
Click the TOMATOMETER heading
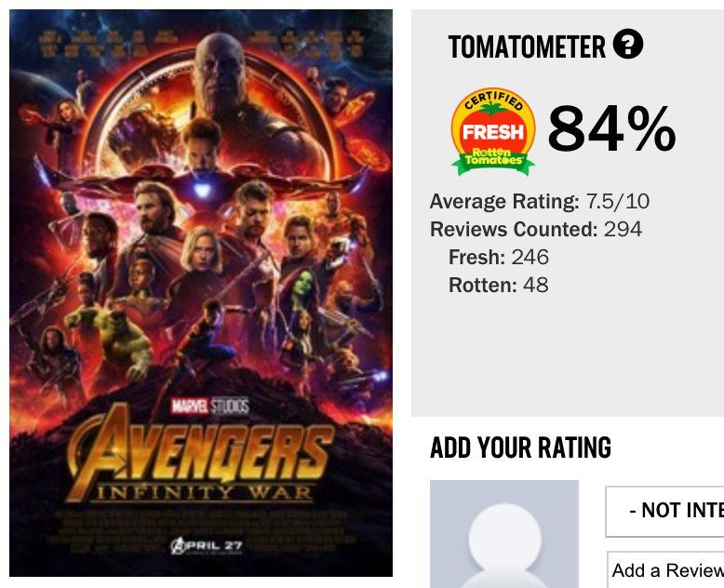pos(527,47)
